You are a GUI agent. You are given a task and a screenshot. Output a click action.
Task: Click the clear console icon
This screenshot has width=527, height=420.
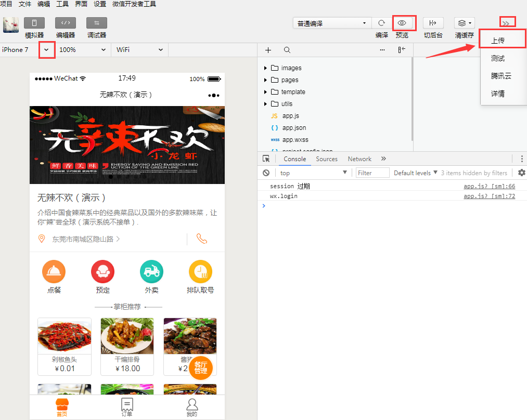(266, 173)
